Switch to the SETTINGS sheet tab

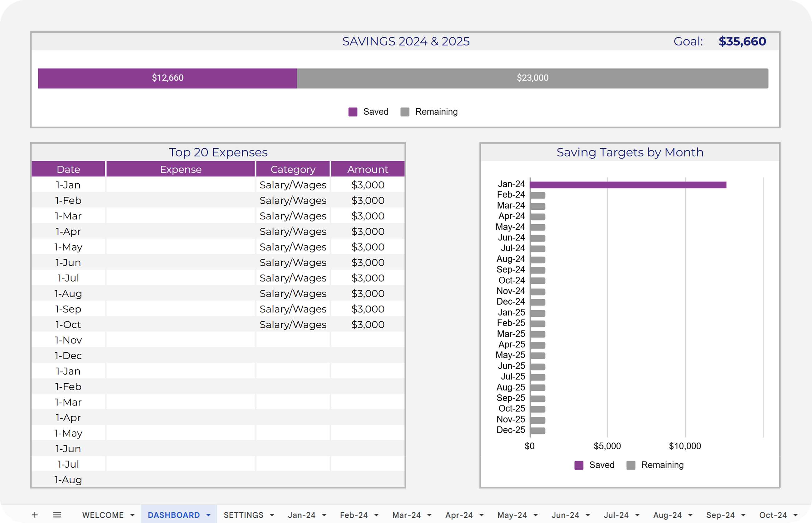(x=243, y=515)
